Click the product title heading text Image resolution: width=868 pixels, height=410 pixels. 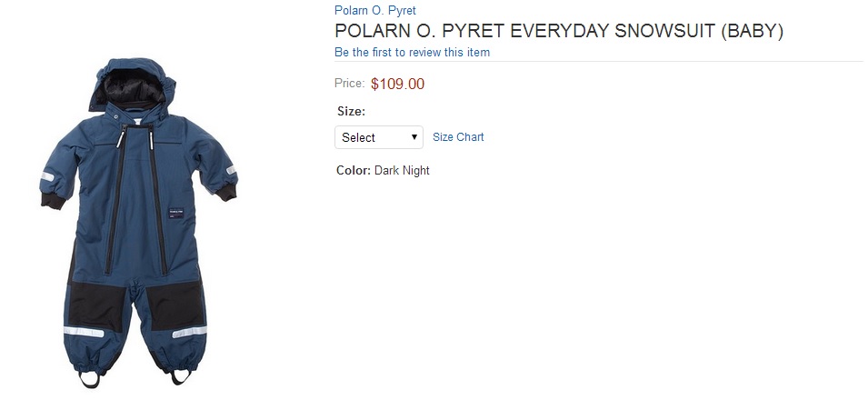coord(558,31)
